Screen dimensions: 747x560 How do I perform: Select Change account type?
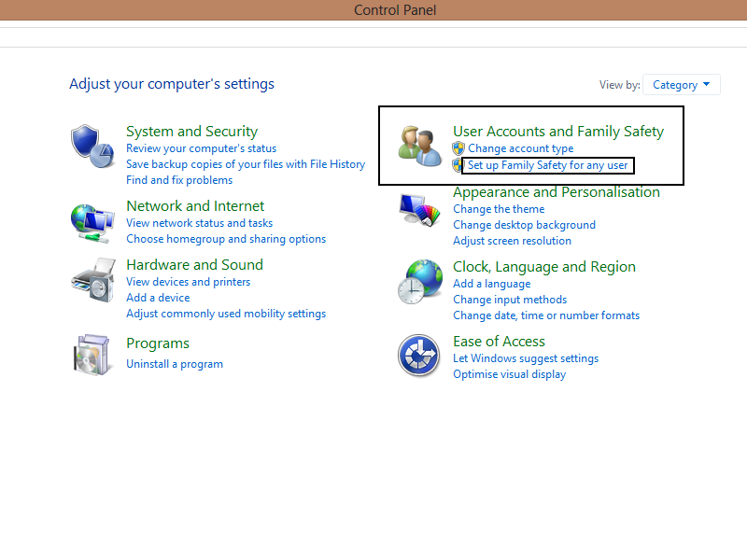(520, 148)
